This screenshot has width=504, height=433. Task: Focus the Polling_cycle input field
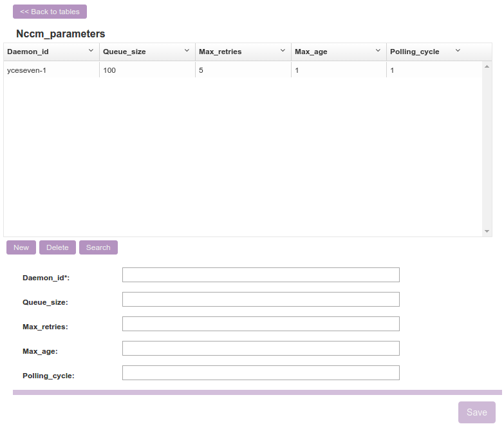click(x=261, y=373)
